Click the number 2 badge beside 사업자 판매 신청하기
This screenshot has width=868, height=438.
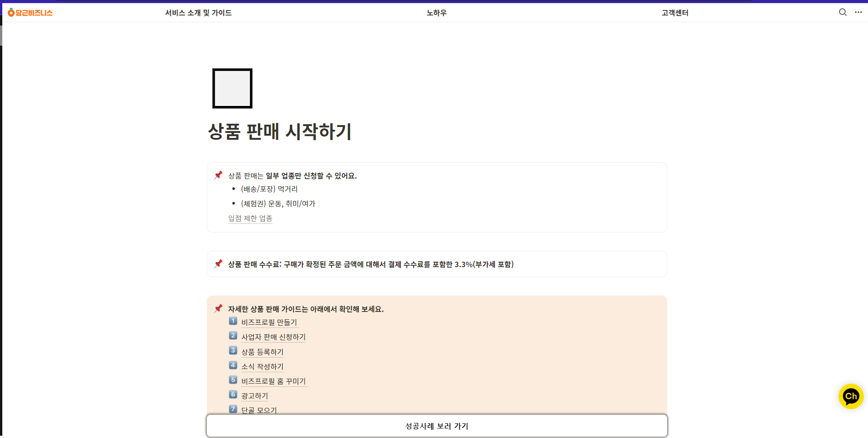point(233,336)
